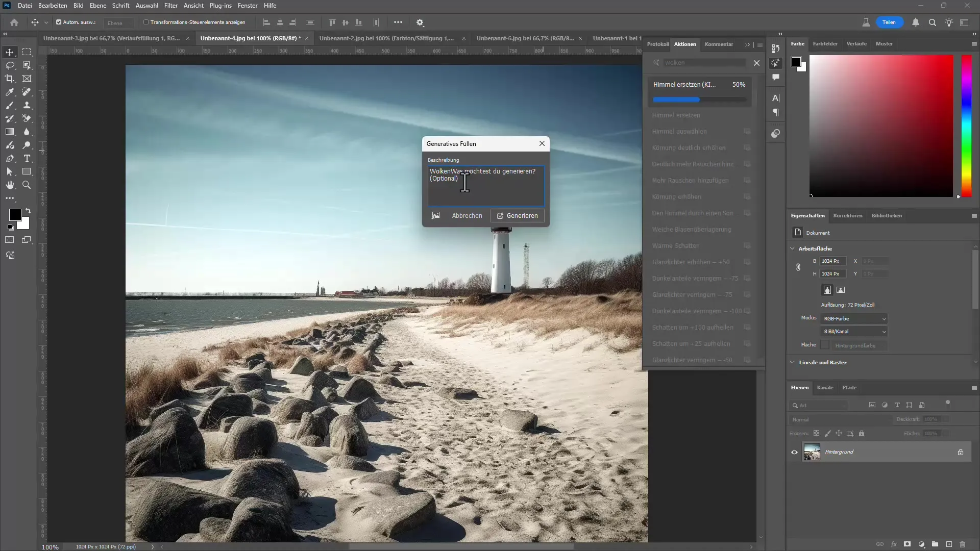Open the 8 Bit/Kanal dropdown
Viewport: 980px width, 551px height.
coord(854,332)
